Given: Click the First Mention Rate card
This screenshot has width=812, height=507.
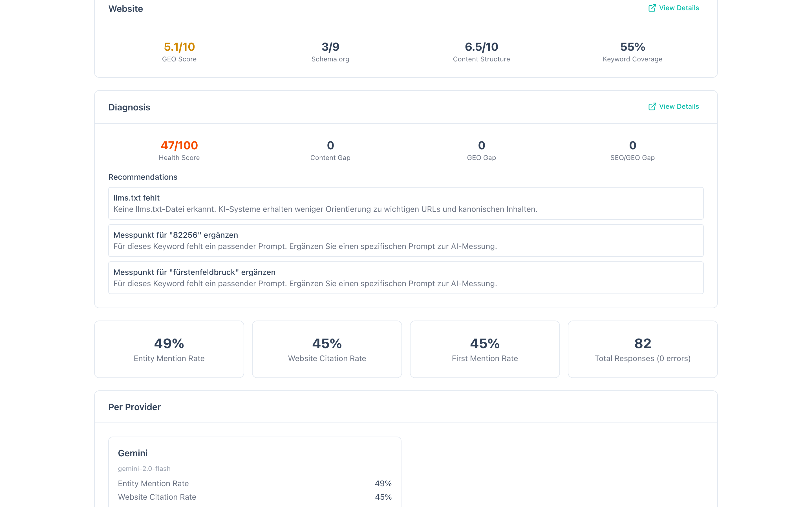Looking at the screenshot, I should 484,349.
